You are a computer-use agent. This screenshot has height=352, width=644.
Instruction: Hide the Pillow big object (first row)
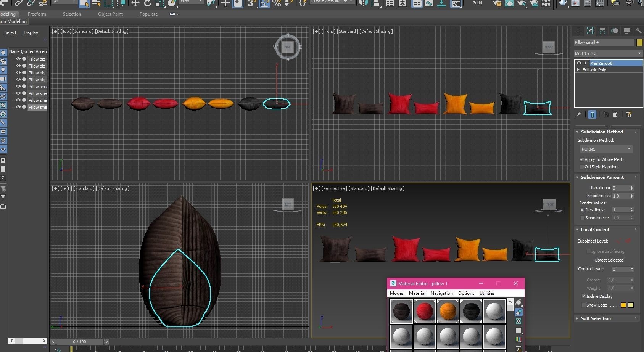[18, 59]
